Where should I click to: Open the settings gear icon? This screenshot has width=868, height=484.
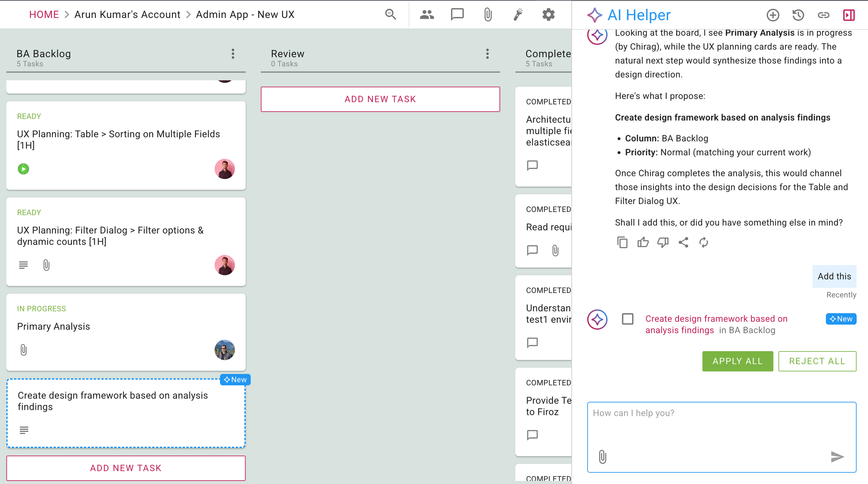click(548, 15)
